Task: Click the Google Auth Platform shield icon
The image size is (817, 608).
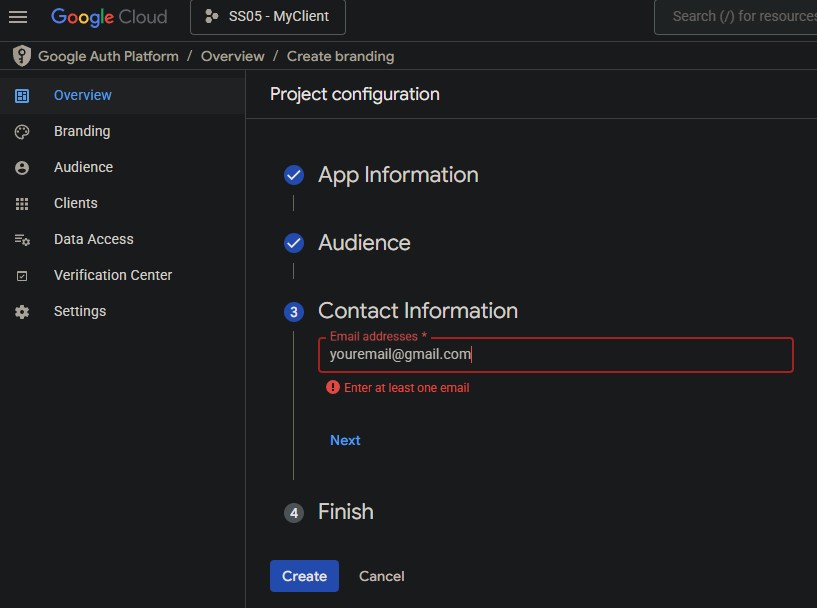Action: point(22,56)
